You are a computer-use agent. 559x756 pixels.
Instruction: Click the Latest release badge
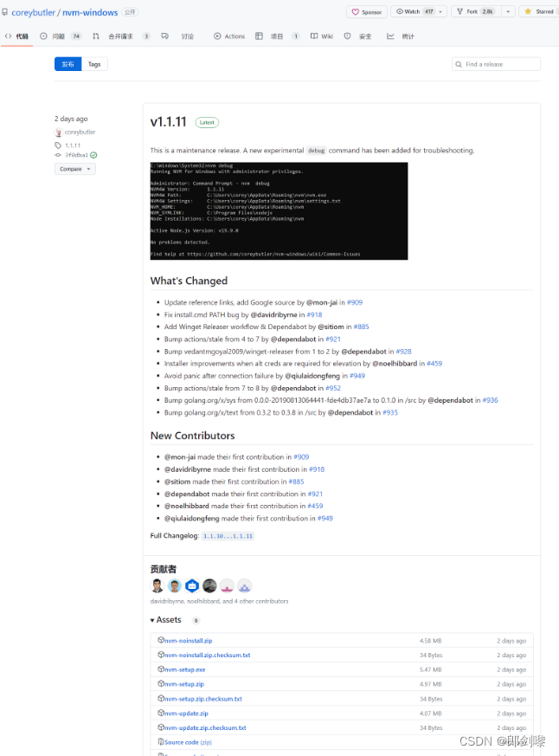(x=207, y=122)
